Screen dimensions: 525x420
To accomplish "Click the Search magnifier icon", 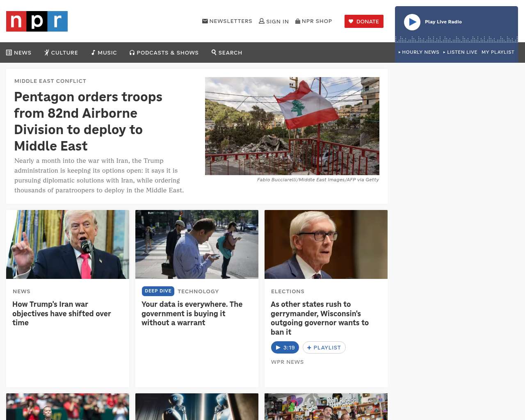I will [214, 52].
